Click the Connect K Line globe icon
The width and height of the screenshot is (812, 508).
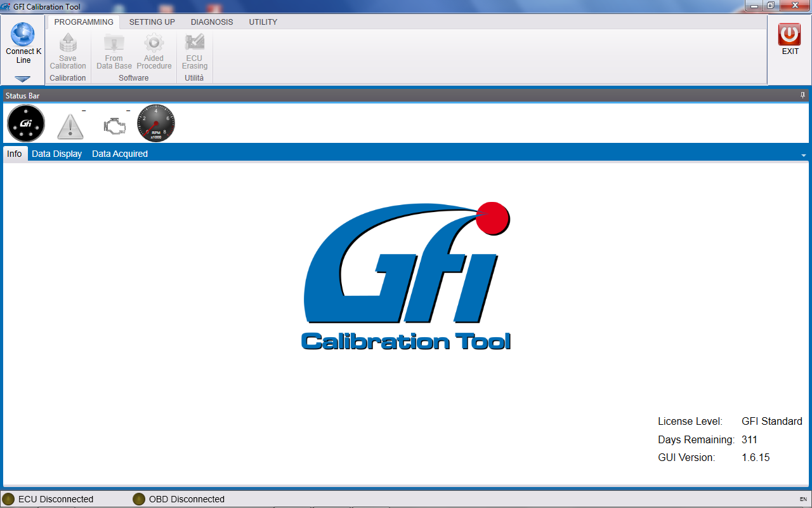23,34
